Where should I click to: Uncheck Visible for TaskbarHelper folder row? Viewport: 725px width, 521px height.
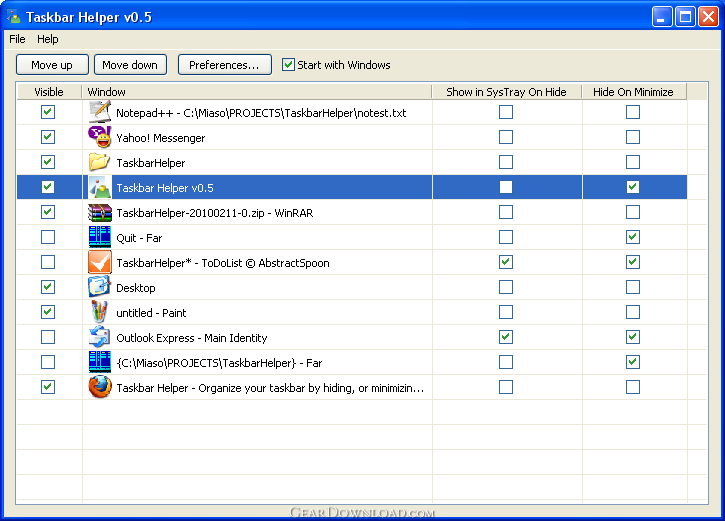click(x=48, y=162)
